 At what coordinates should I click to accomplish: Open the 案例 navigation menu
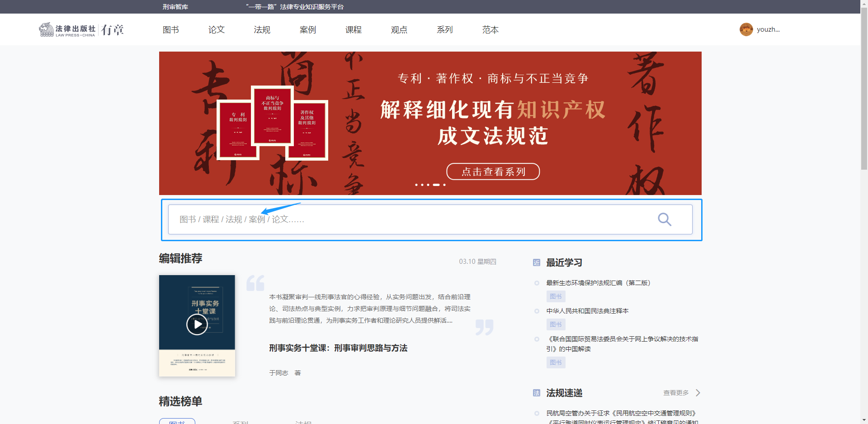pyautogui.click(x=308, y=30)
